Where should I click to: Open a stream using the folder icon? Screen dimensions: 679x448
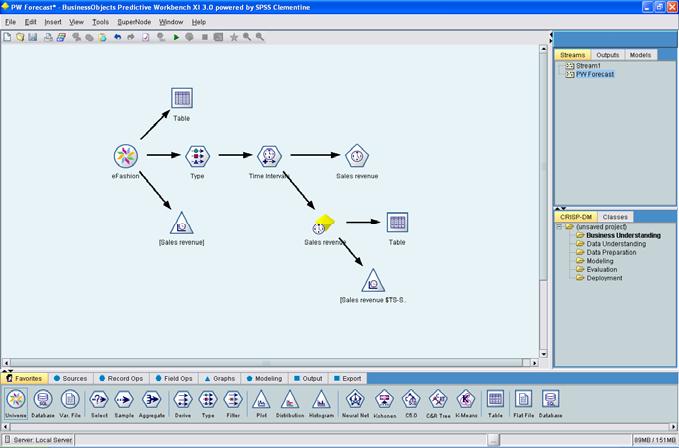[20, 37]
